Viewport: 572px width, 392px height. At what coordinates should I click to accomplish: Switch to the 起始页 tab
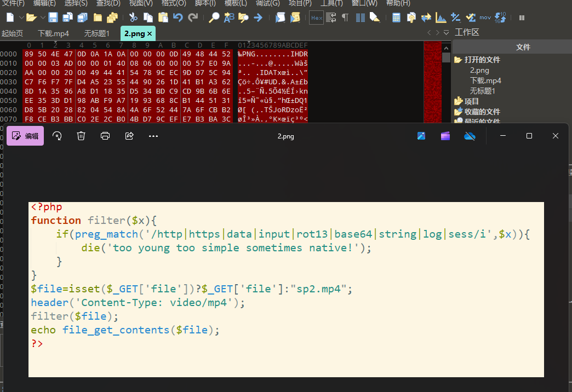(13, 33)
